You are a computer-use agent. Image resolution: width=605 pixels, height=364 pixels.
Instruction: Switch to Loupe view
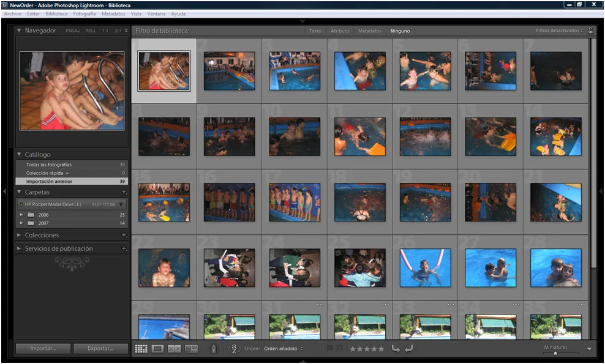tap(157, 348)
